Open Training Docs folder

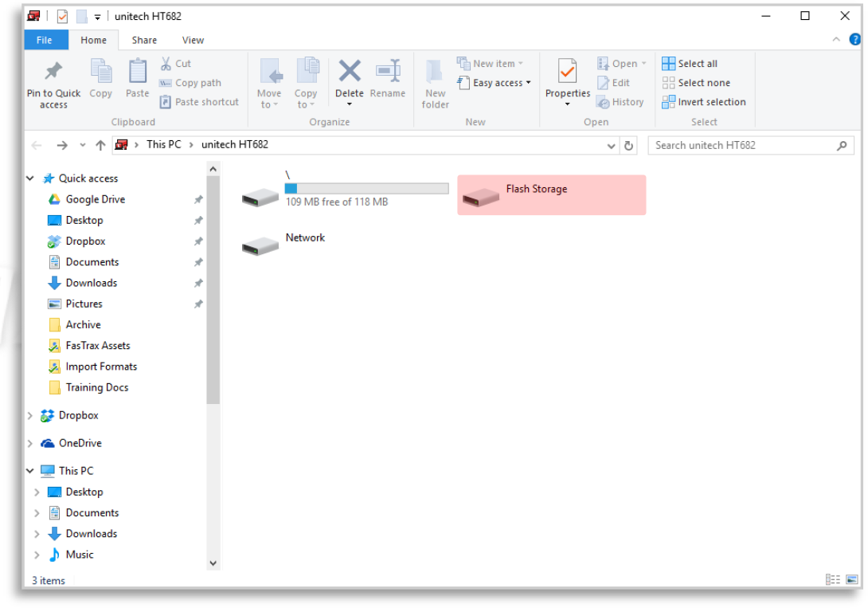point(97,387)
